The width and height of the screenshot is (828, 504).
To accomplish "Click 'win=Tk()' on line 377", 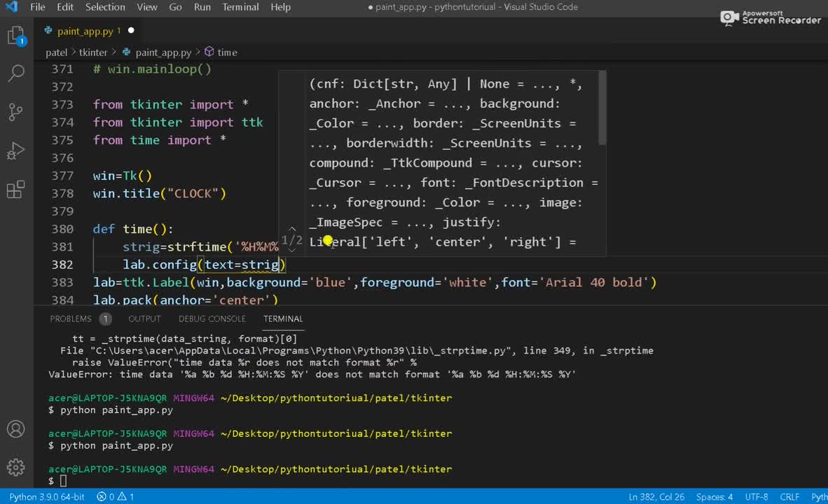I will pyautogui.click(x=123, y=176).
